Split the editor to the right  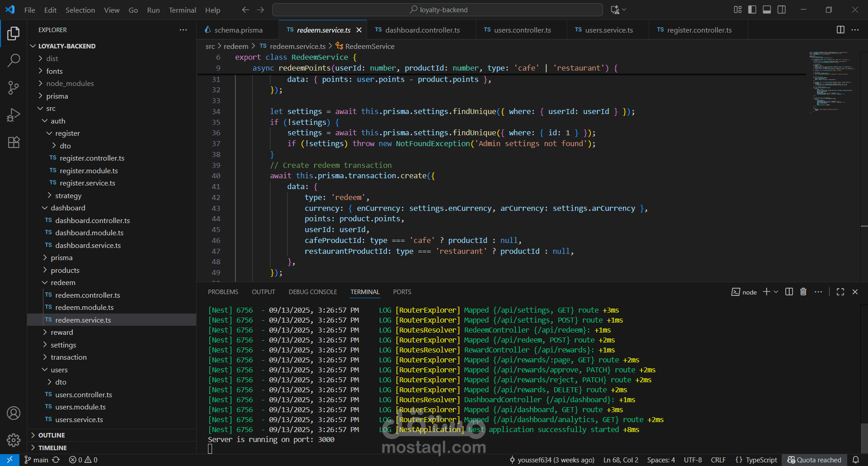click(840, 30)
